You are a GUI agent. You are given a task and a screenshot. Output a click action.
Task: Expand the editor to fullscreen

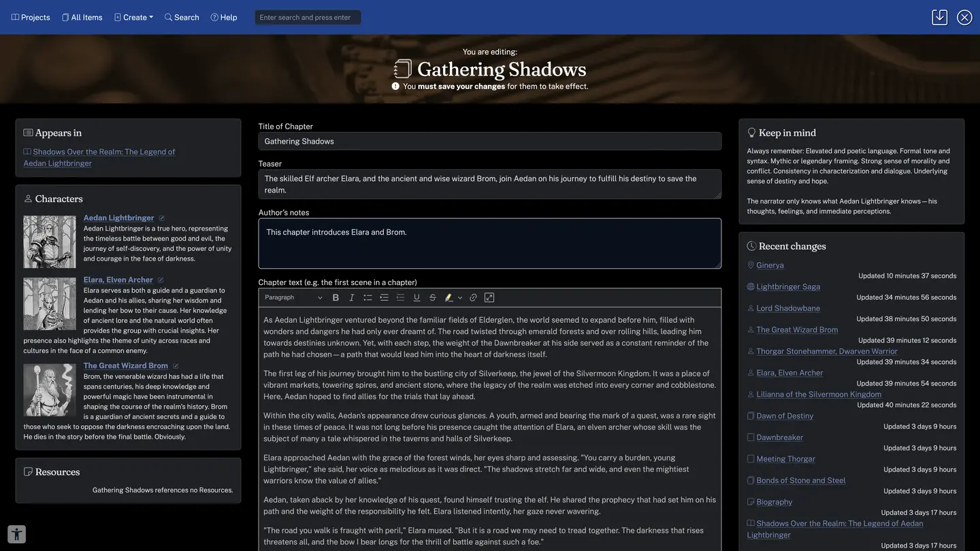[x=489, y=298]
